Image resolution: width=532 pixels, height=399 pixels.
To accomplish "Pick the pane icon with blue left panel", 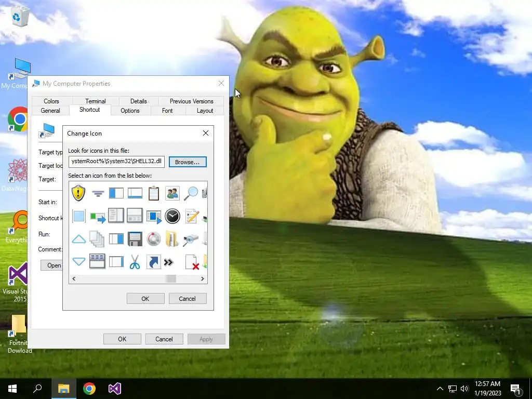I will point(116,193).
